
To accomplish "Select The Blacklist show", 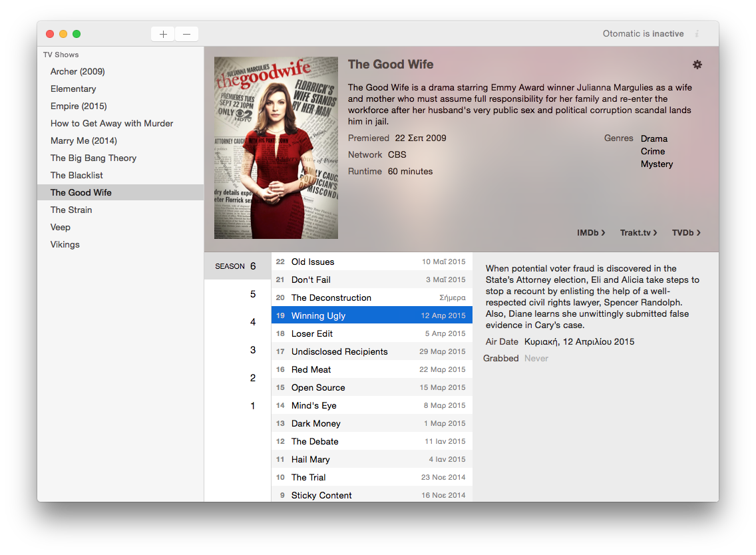I will [120, 176].
